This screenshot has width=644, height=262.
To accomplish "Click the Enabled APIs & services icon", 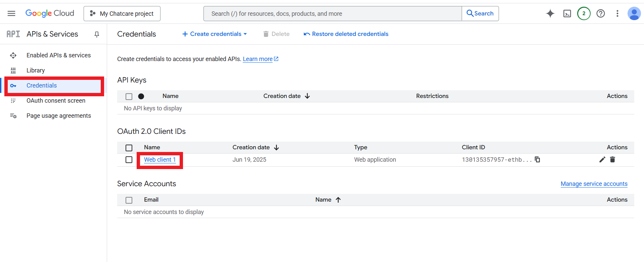I will click(x=13, y=55).
